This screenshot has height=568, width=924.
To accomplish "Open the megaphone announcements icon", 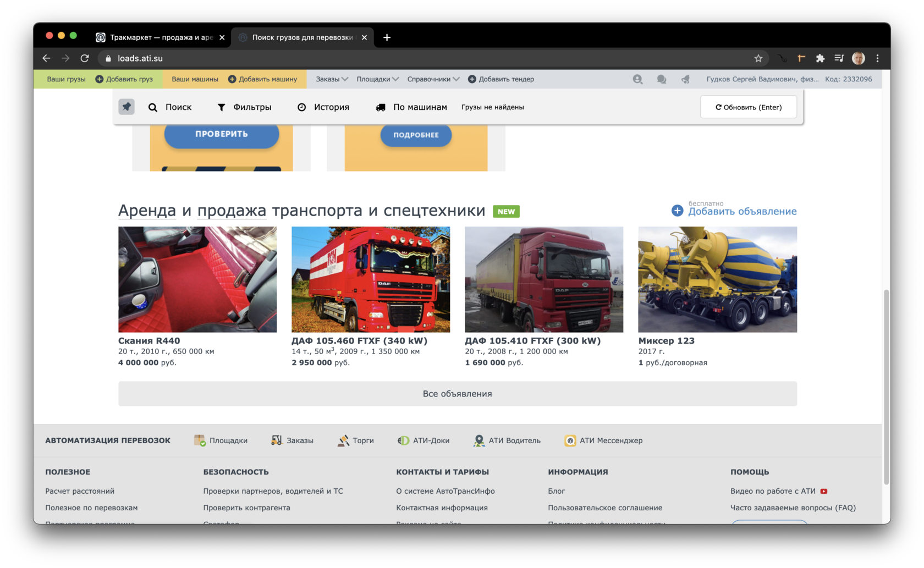I will (x=685, y=79).
